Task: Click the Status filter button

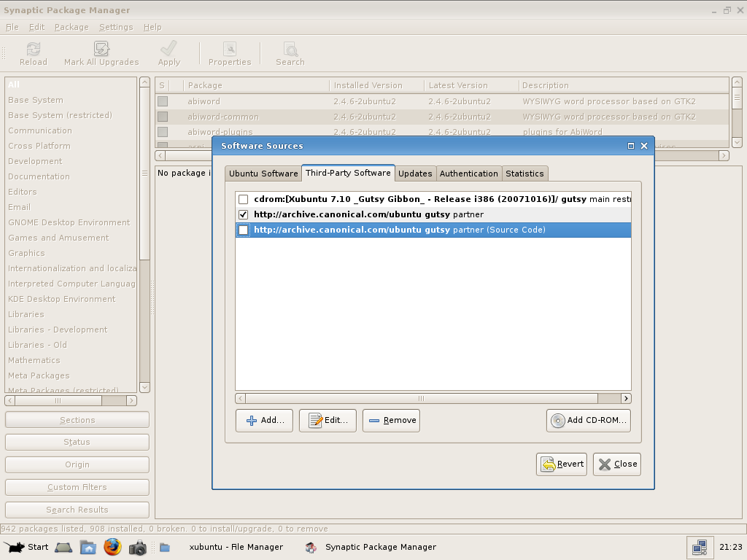Action: pos(77,443)
